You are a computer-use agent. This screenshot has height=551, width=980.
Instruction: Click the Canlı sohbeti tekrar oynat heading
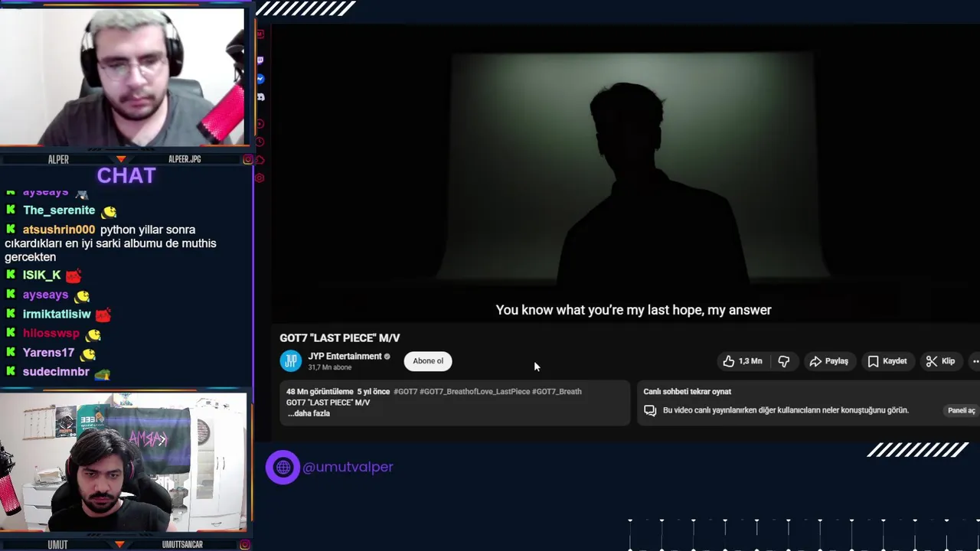[x=688, y=391]
